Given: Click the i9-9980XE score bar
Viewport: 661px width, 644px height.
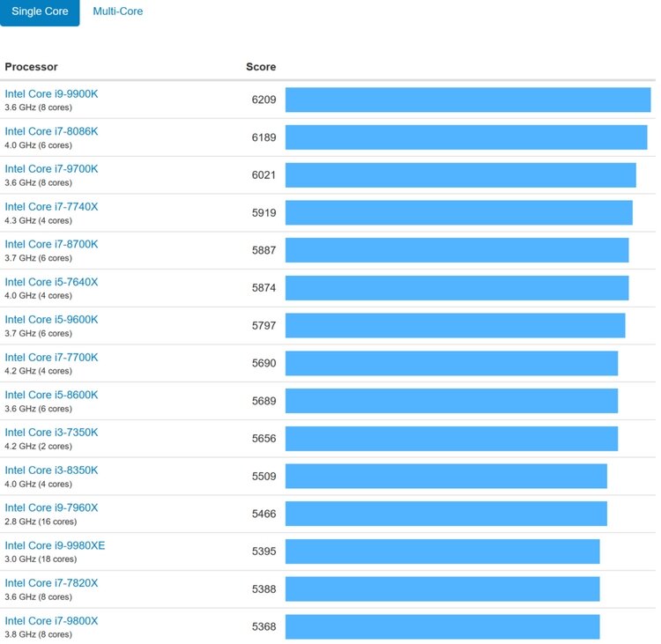Looking at the screenshot, I should click(442, 551).
